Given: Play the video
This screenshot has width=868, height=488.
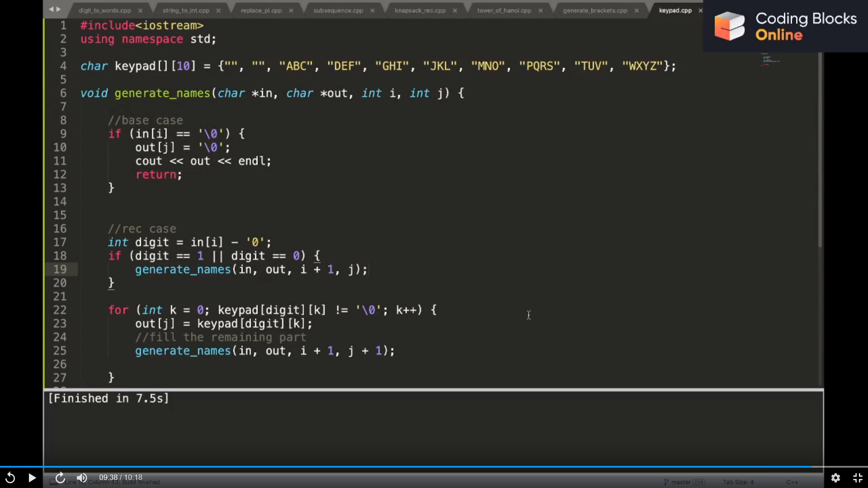Looking at the screenshot, I should point(32,478).
